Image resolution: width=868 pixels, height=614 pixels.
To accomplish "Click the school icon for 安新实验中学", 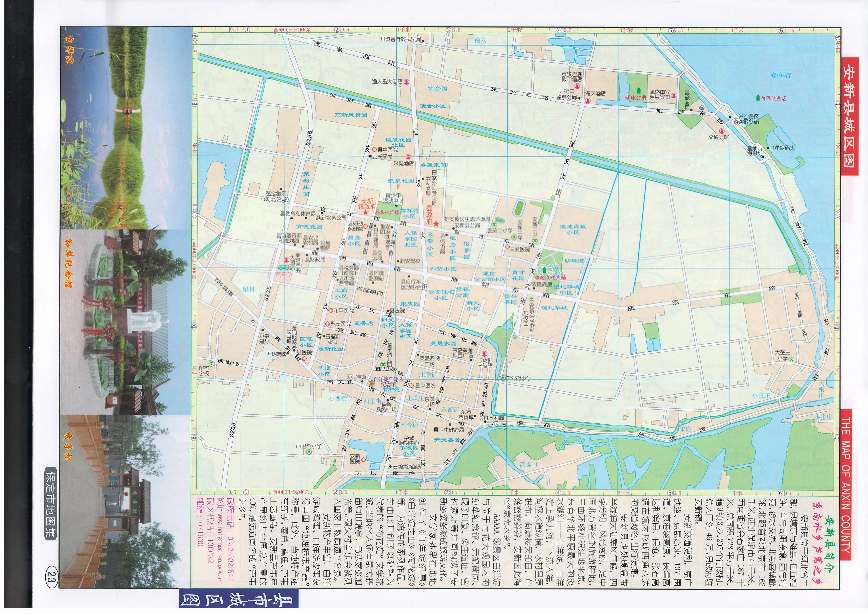I will coord(531,299).
